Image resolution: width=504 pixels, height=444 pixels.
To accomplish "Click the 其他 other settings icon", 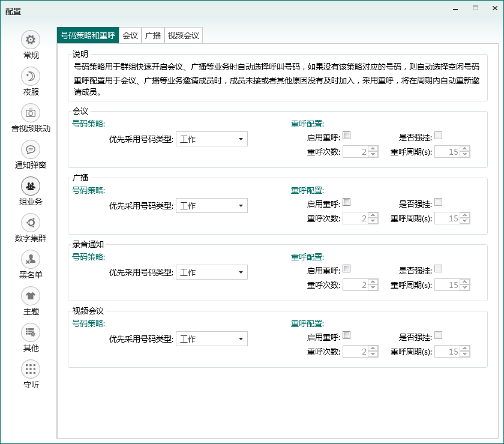I will pos(31,332).
